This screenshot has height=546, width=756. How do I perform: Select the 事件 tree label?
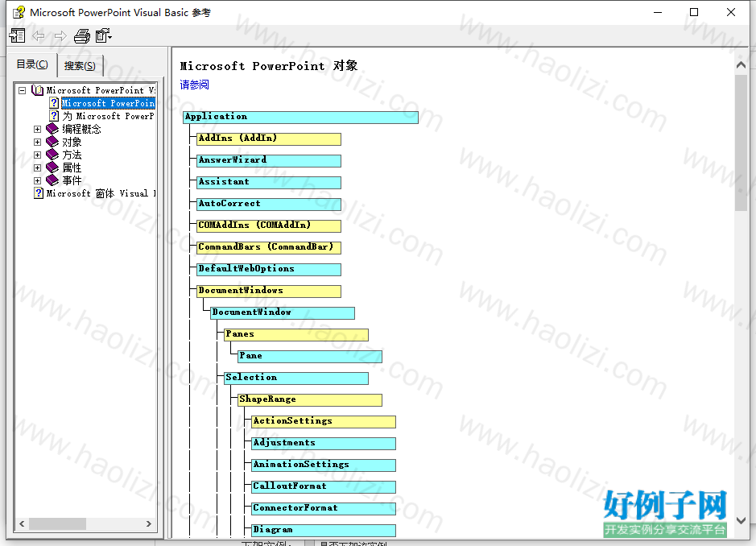pos(72,180)
